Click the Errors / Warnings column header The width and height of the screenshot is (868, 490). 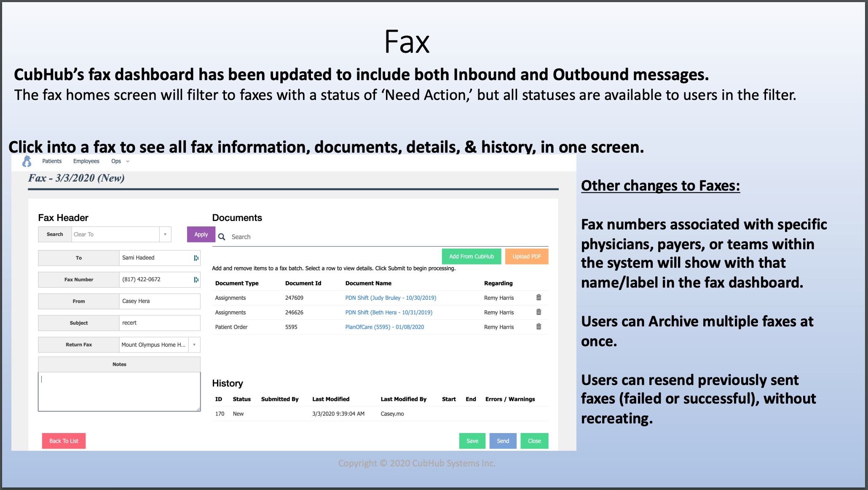pos(510,399)
